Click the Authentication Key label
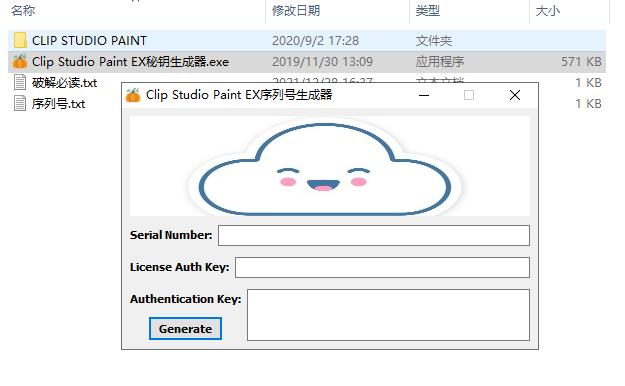Image resolution: width=625 pixels, height=386 pixels. click(186, 299)
